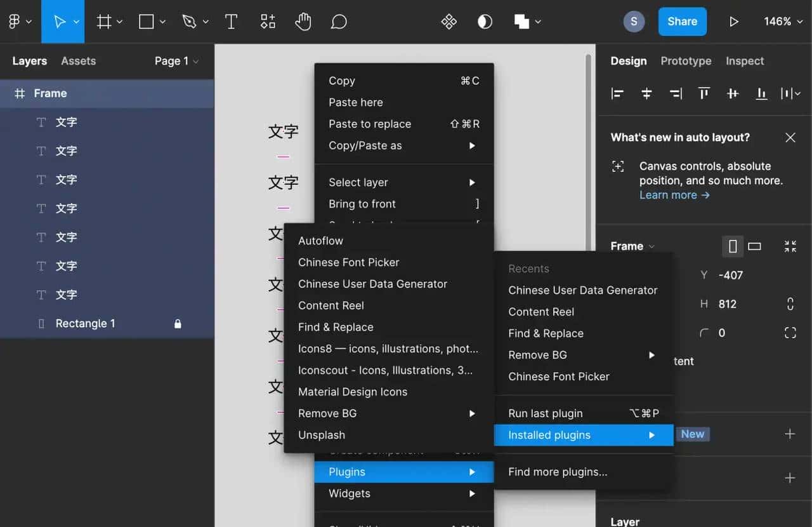This screenshot has height=527, width=812.
Task: Click the resize to fit icon
Action: (x=790, y=246)
